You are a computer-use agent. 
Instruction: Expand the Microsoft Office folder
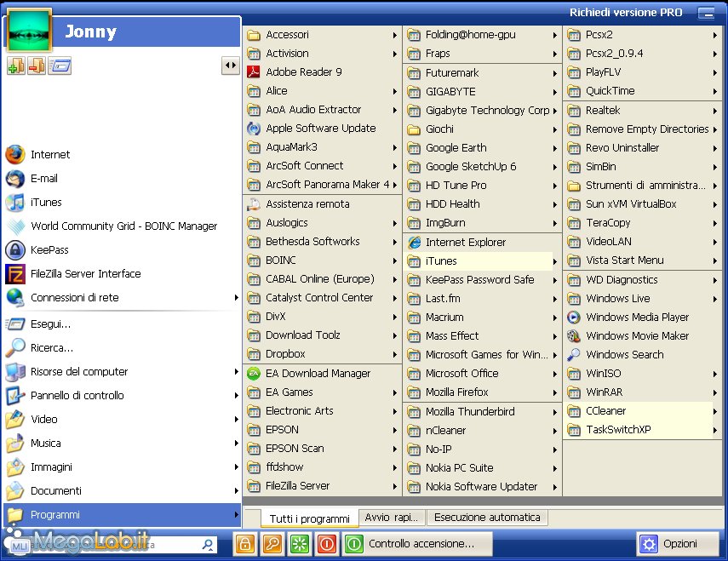(x=482, y=374)
